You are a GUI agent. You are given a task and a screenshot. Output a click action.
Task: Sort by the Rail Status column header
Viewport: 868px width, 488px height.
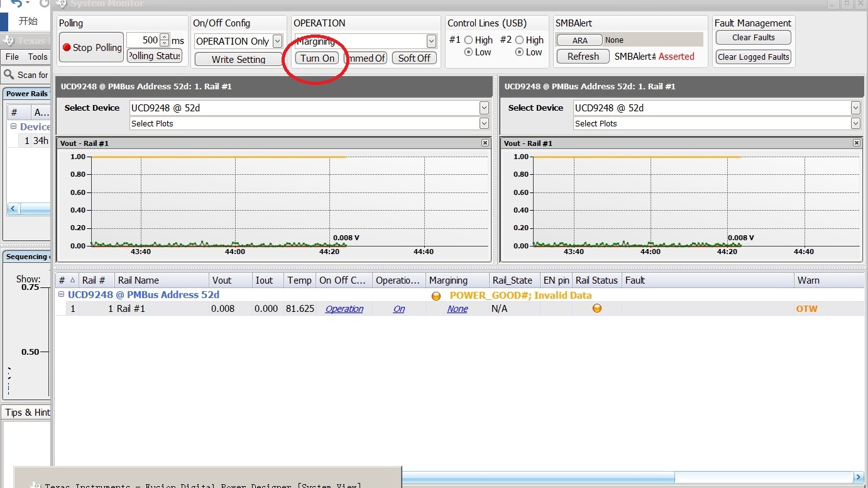pyautogui.click(x=597, y=280)
